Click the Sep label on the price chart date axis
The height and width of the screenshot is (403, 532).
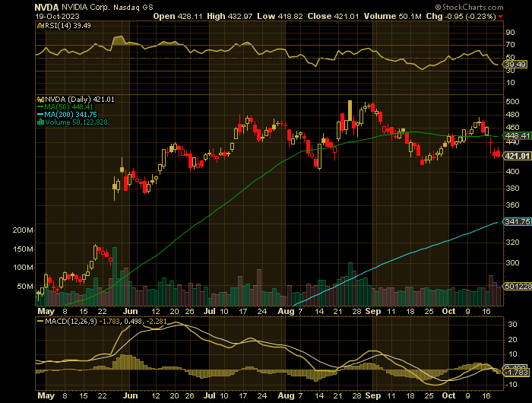click(373, 311)
